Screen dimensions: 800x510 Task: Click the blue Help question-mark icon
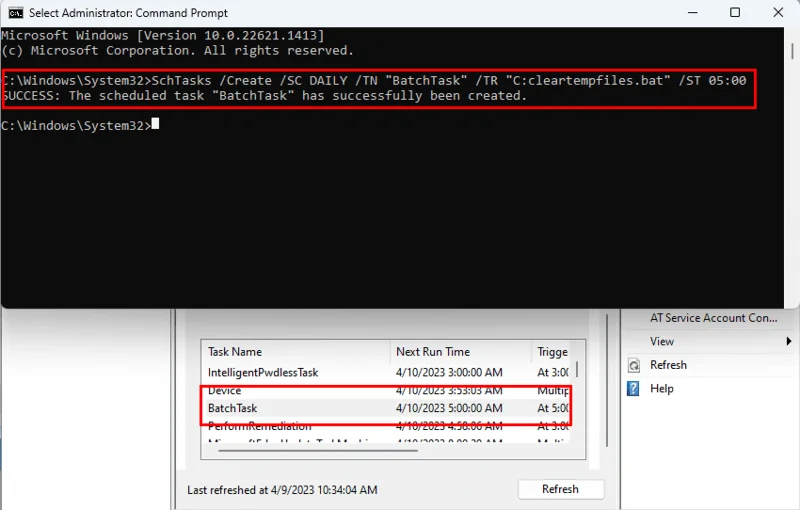(633, 389)
